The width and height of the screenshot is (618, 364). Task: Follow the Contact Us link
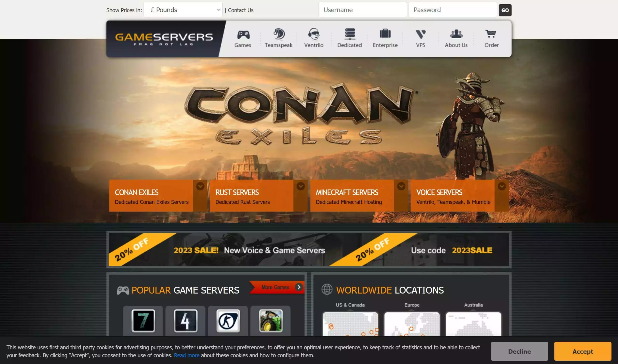coord(241,10)
